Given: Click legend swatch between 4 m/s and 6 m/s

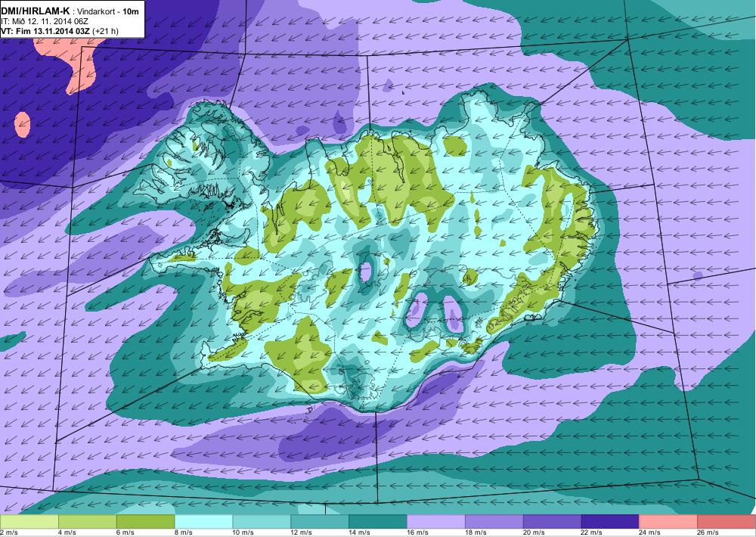Looking at the screenshot, I should coord(87,522).
